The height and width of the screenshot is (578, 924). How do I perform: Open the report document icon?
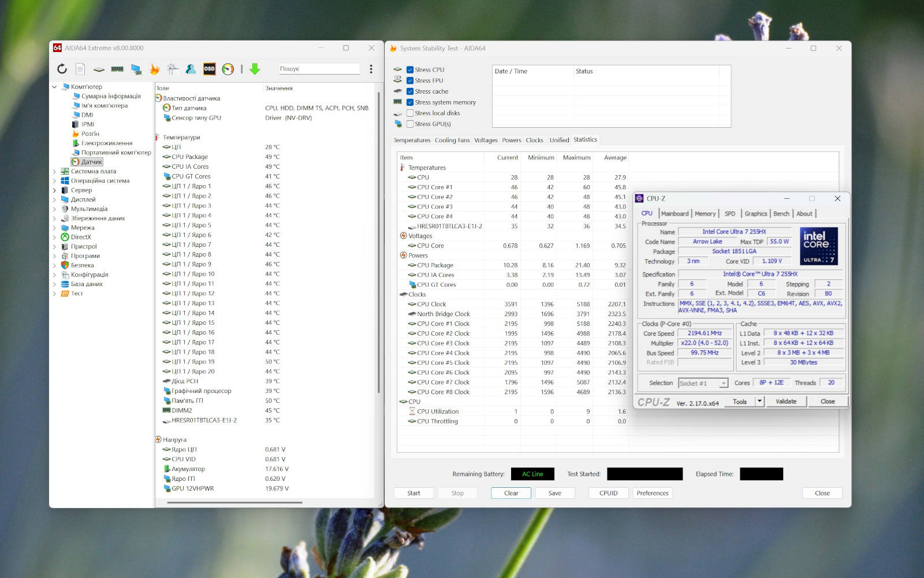tap(80, 69)
